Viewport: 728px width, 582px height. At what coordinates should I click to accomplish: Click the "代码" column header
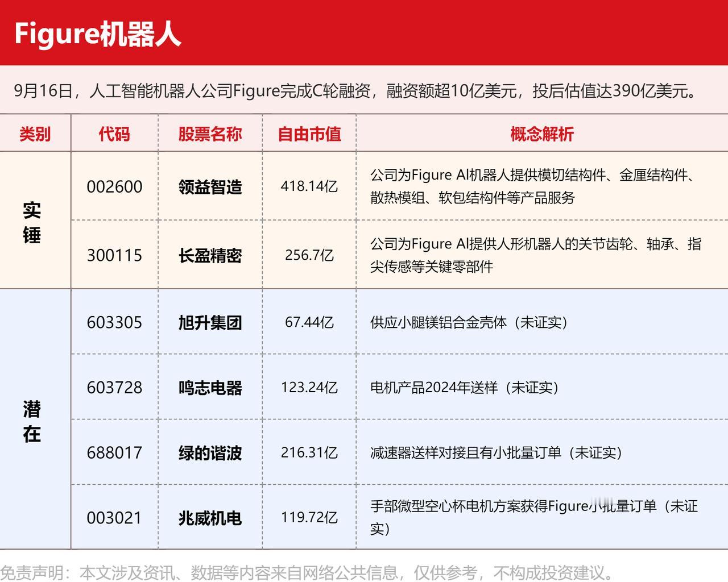114,134
